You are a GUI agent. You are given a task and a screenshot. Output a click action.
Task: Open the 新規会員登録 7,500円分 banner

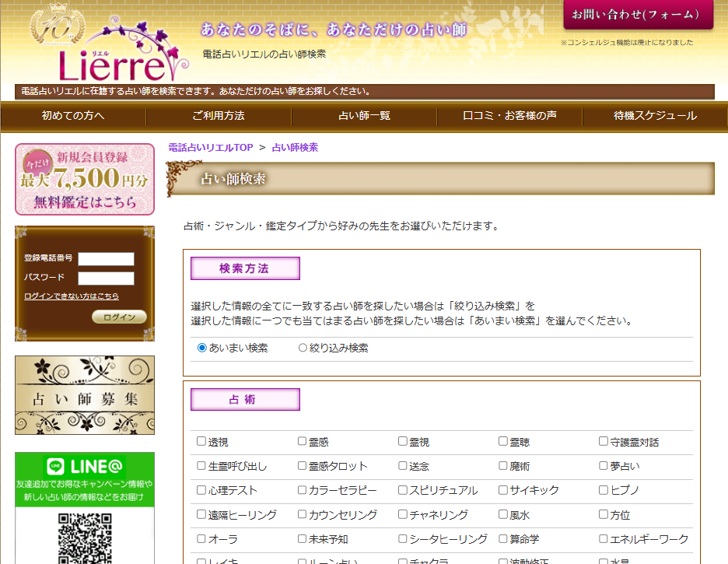coord(85,180)
